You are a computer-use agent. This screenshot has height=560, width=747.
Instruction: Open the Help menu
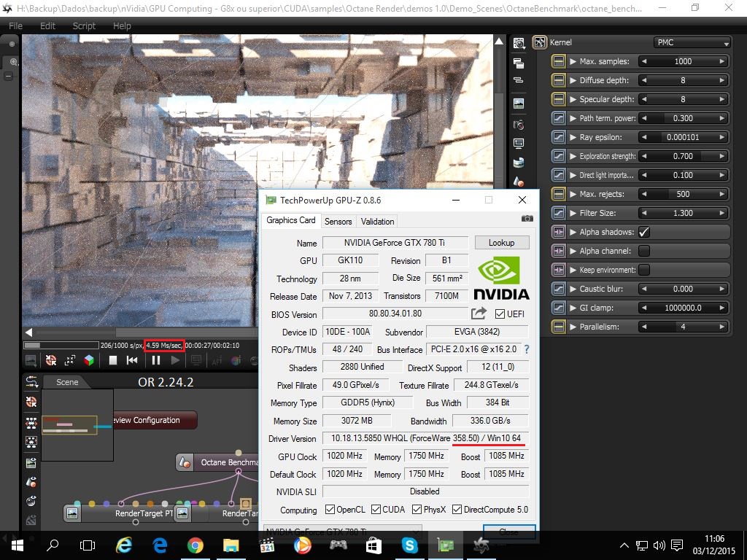(122, 26)
